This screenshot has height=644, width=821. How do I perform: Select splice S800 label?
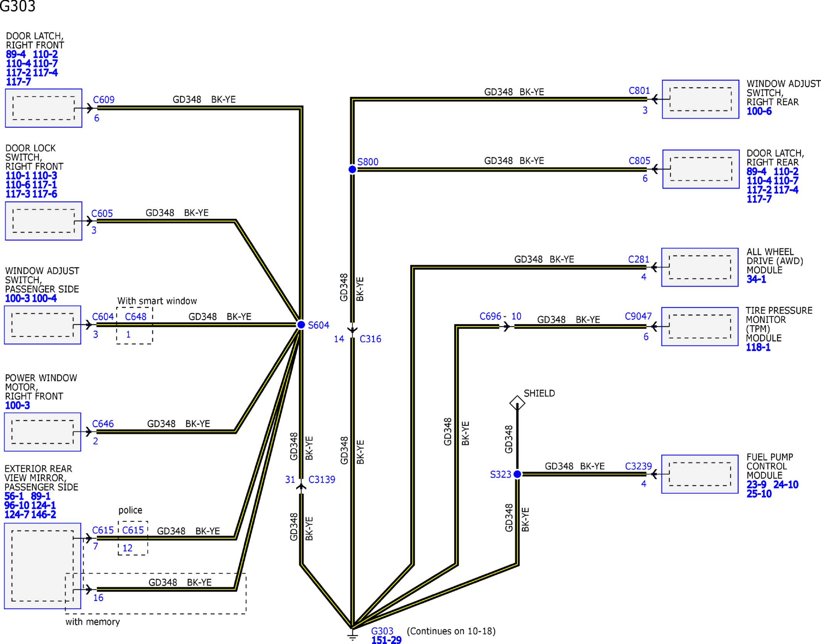click(368, 162)
